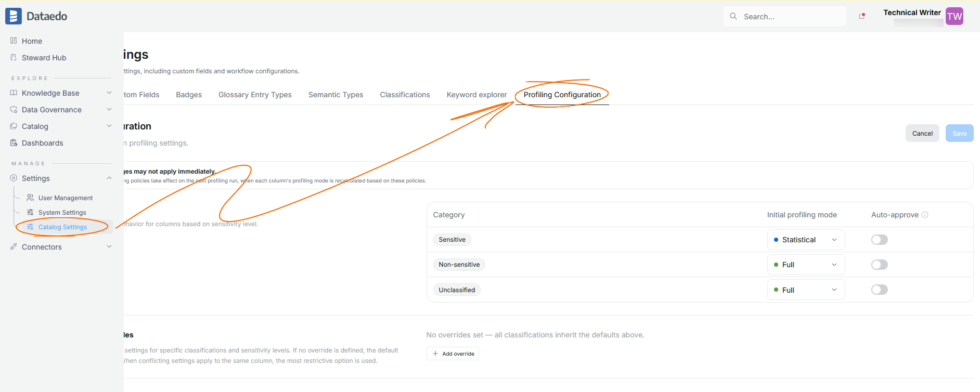Click the Steward Hub icon

pyautogui.click(x=14, y=57)
